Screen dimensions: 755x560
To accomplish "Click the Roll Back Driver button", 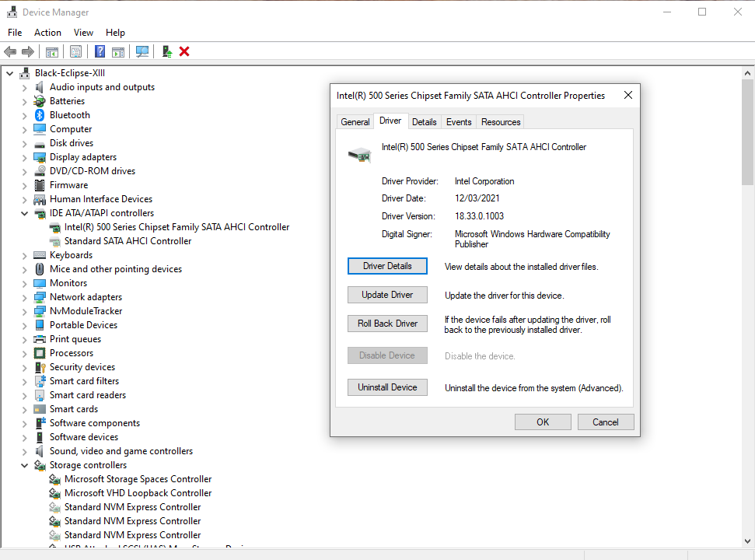I will click(388, 324).
